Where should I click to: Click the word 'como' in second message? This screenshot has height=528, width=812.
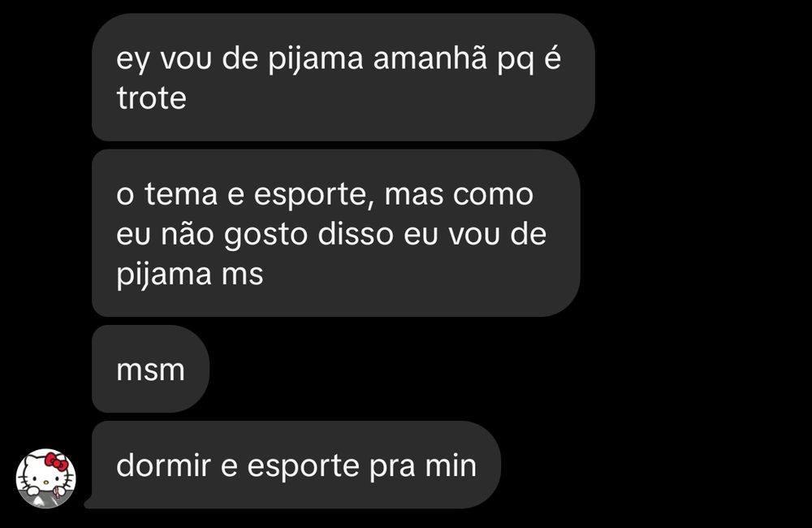point(493,195)
